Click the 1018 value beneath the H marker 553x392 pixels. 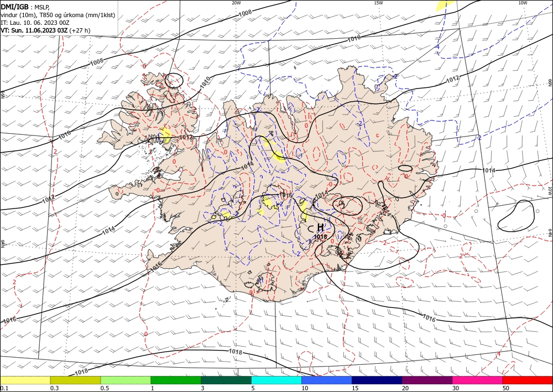point(320,237)
